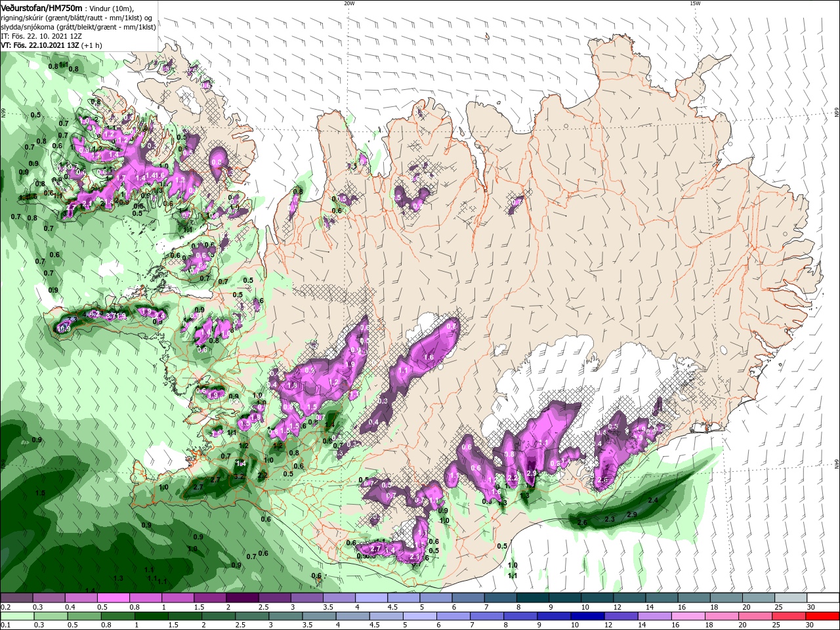Image resolution: width=840 pixels, height=630 pixels.
Task: Click the 0.1 label in the rain scale
Action: pyautogui.click(x=5, y=625)
